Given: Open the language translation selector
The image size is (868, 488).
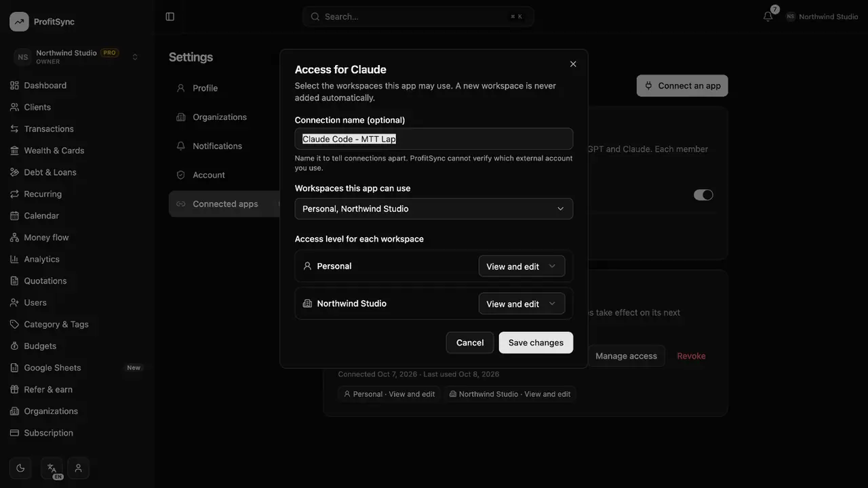Looking at the screenshot, I should pos(52,468).
